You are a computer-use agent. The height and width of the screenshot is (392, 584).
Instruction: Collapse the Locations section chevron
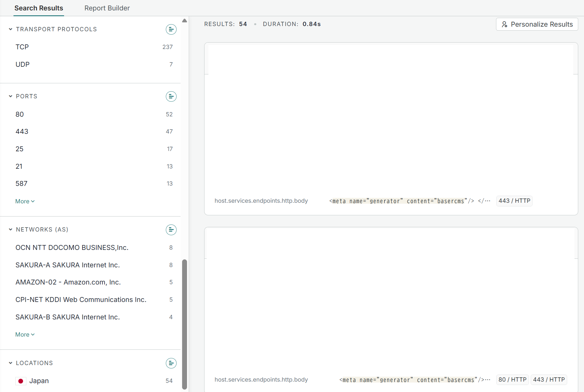(10, 363)
